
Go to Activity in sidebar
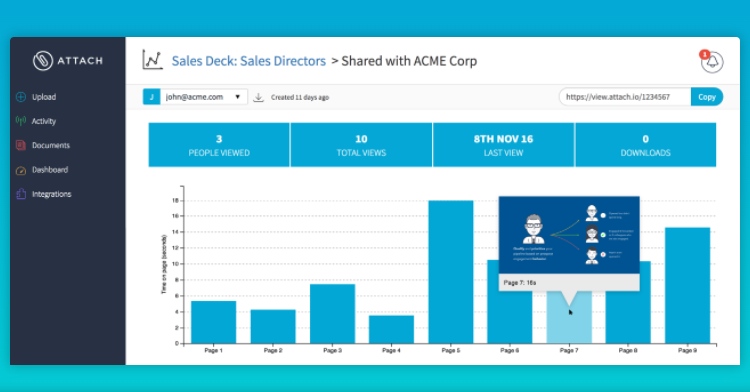coord(44,121)
